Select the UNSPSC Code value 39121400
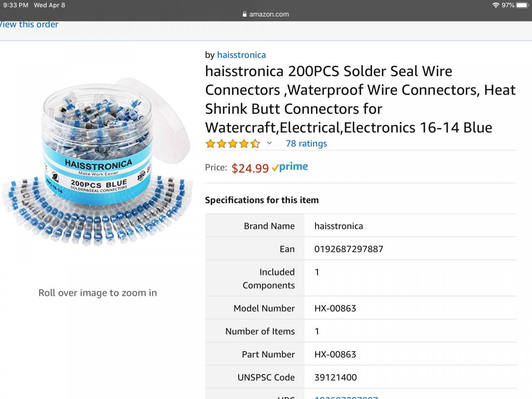Viewport: 532px width, 399px height. [335, 377]
